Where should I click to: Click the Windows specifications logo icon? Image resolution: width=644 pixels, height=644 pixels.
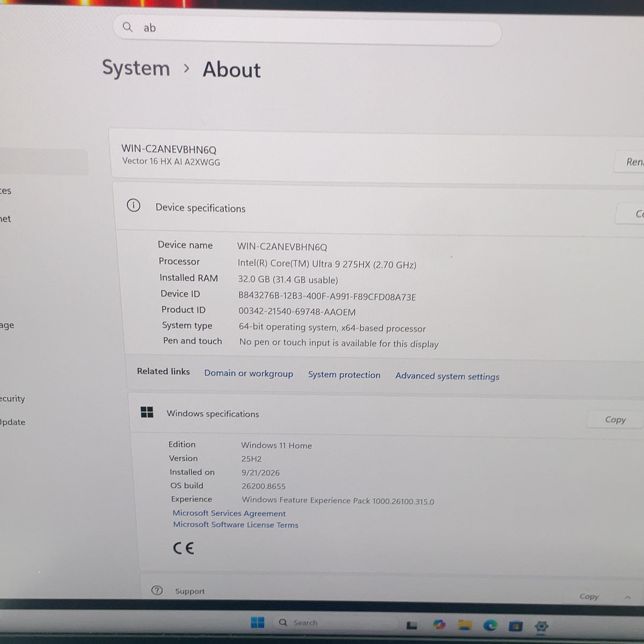click(147, 412)
